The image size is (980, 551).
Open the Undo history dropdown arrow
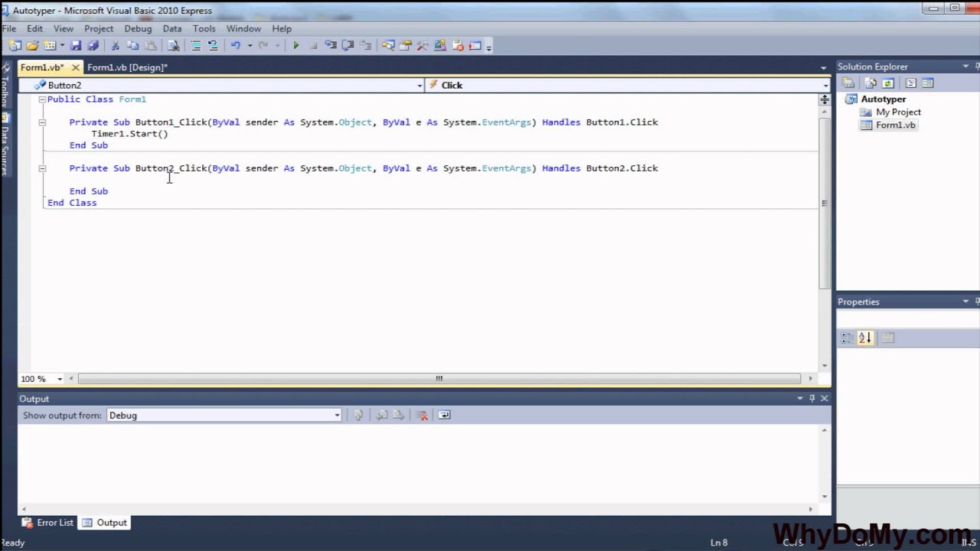[250, 46]
